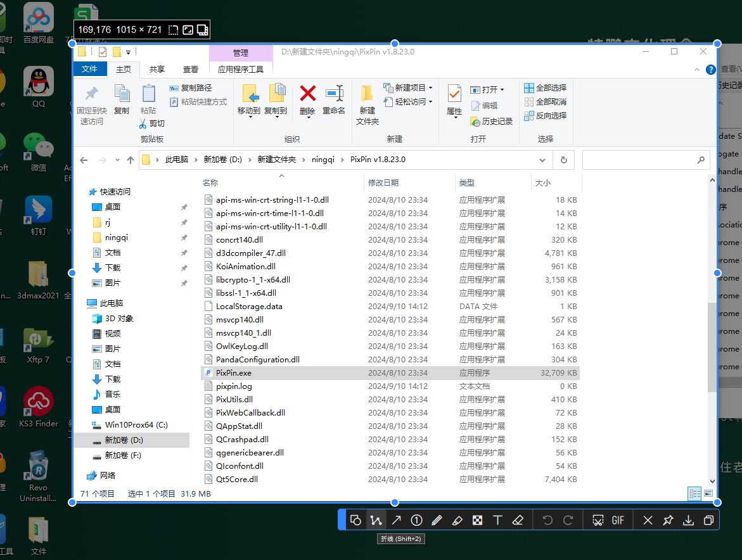Switch to details view toggle in the status bar
This screenshot has width=742, height=560.
[694, 493]
